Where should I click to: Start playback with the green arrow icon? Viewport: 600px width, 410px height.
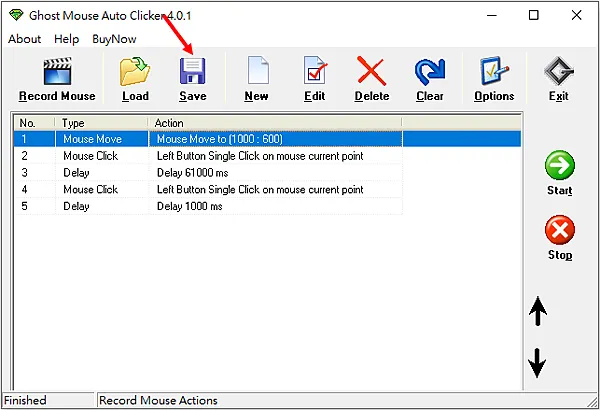[559, 165]
